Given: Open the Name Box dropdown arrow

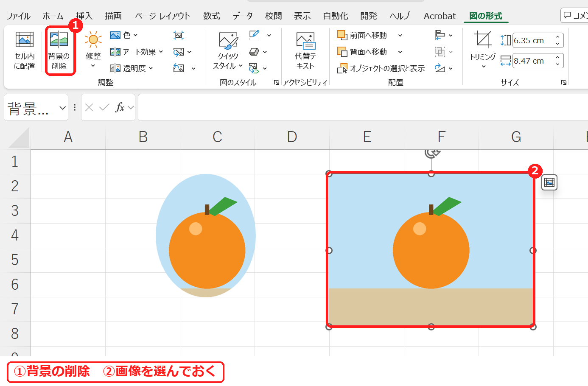Looking at the screenshot, I should tap(62, 108).
